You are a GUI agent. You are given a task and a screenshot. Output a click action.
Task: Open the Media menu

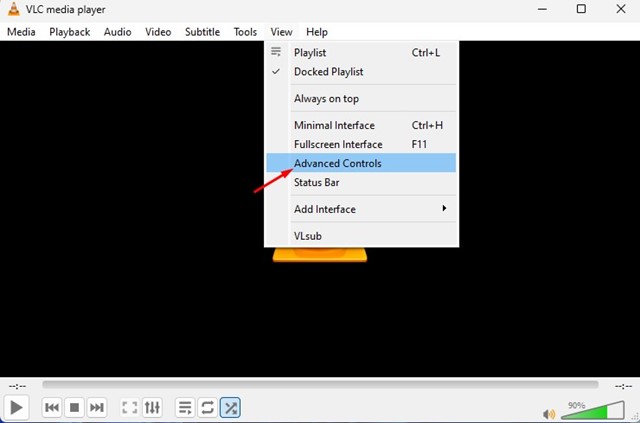click(21, 32)
